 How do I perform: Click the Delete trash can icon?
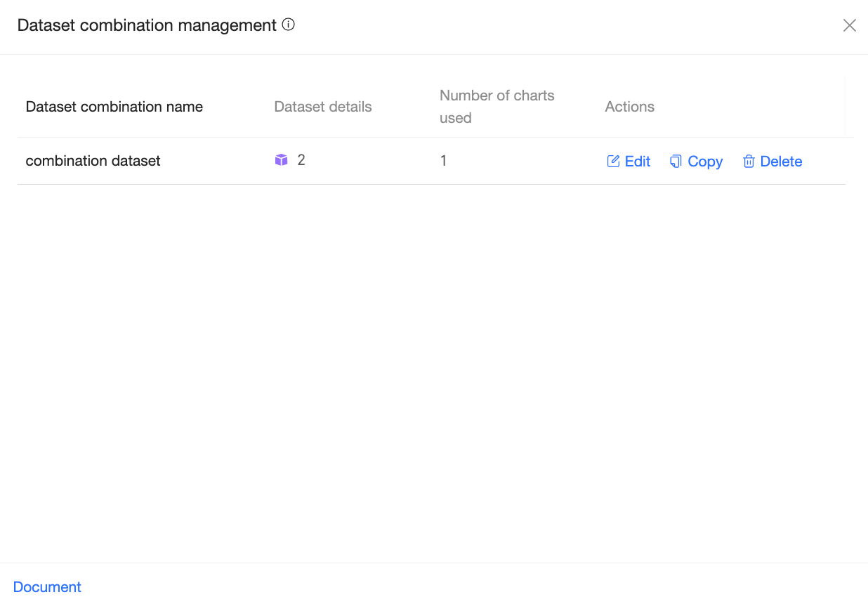coord(749,162)
